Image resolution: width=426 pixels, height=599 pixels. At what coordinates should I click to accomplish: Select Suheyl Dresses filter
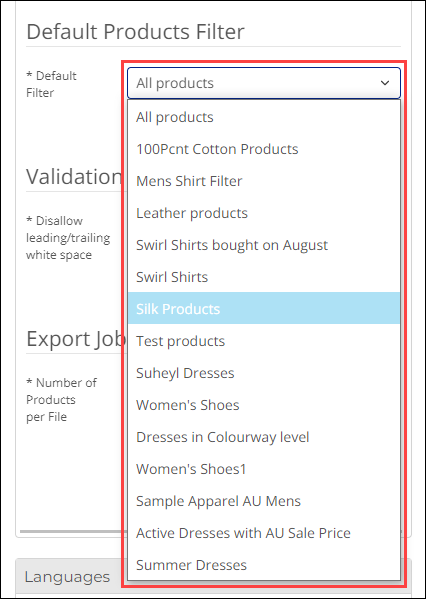264,373
